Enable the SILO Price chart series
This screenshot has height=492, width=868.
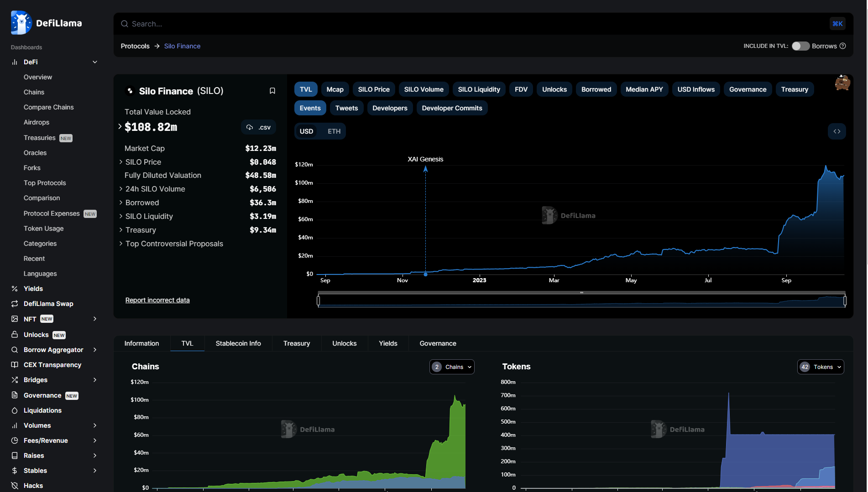(374, 89)
